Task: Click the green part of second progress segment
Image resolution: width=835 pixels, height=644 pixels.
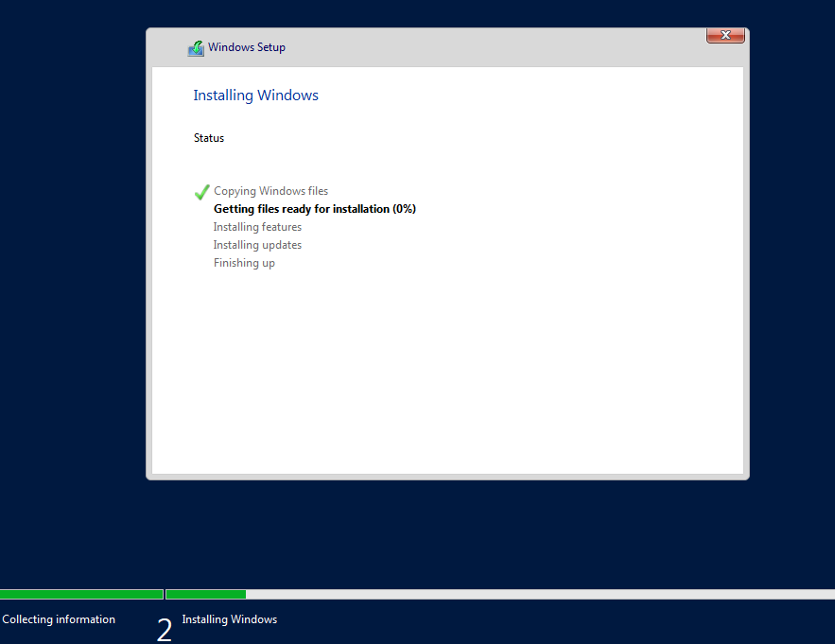Action: [x=205, y=594]
